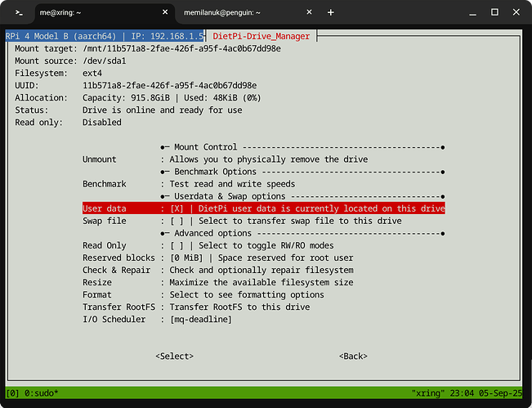Toggle the User data [X] checkbox
The width and height of the screenshot is (532, 408).
(x=177, y=208)
